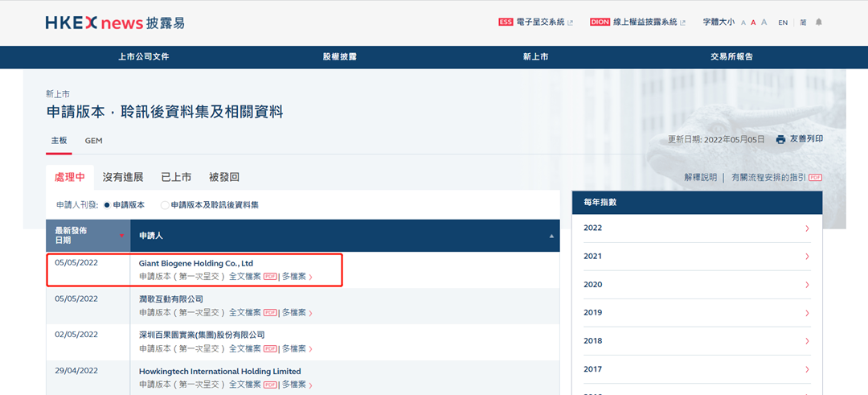This screenshot has width=868, height=395.
Task: Open the 新上市 menu
Action: 535,56
